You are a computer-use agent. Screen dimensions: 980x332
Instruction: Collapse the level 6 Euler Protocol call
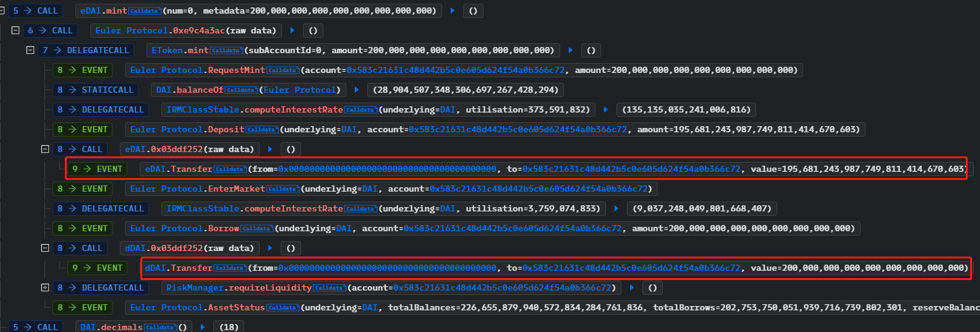[15, 30]
